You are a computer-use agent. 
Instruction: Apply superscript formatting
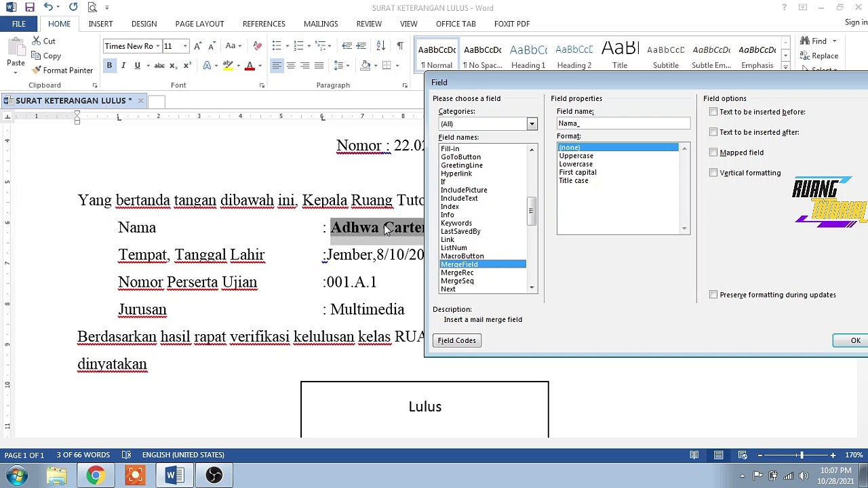pos(186,66)
